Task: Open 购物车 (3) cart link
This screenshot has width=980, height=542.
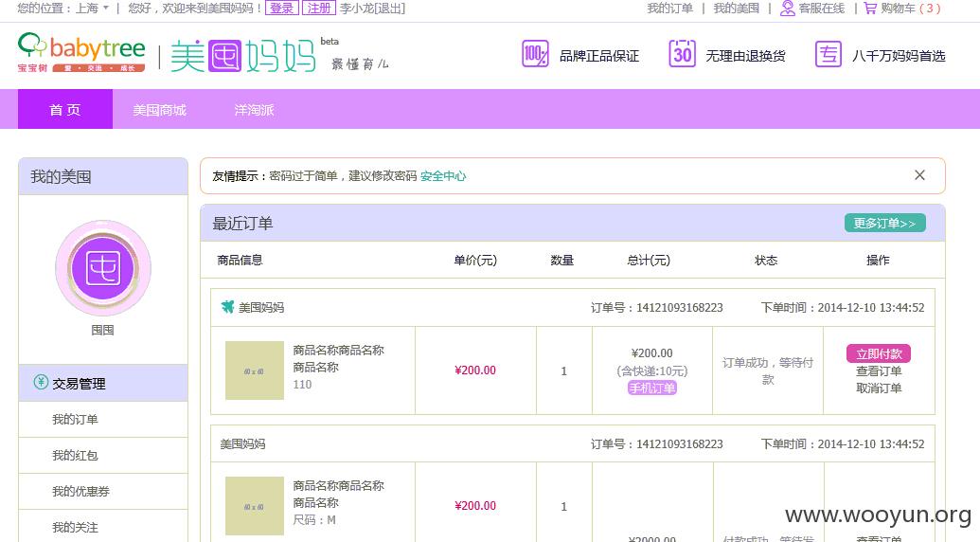Action: [911, 9]
